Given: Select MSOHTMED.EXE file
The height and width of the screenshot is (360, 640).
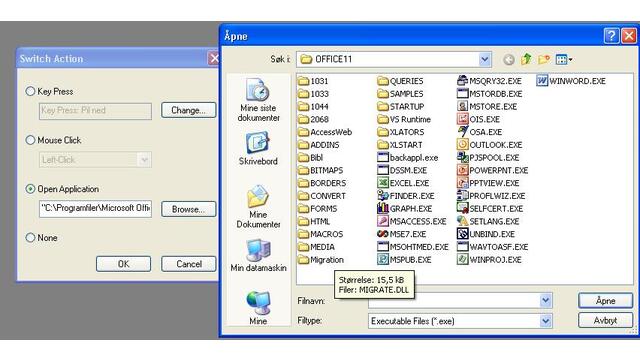Looking at the screenshot, I should 413,247.
